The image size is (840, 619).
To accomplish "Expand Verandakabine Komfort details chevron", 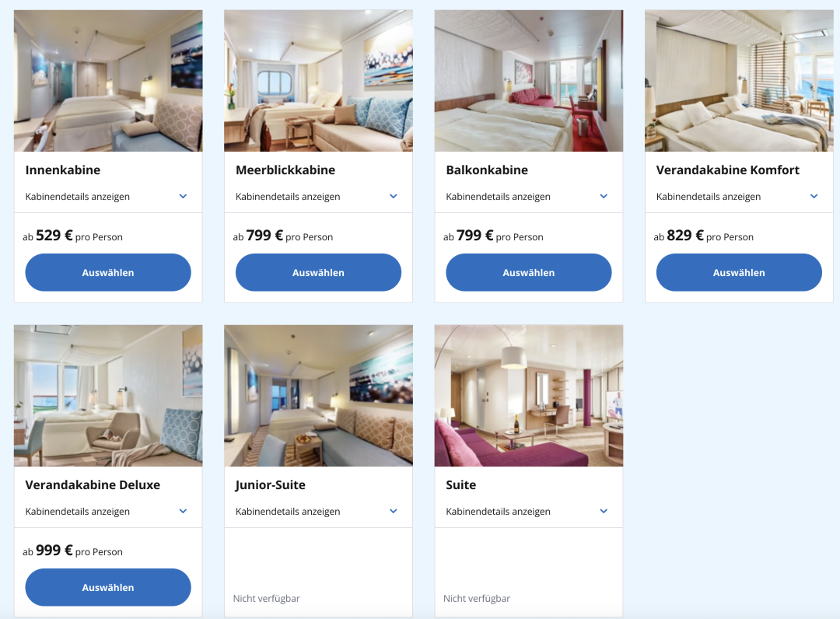I will 814,196.
